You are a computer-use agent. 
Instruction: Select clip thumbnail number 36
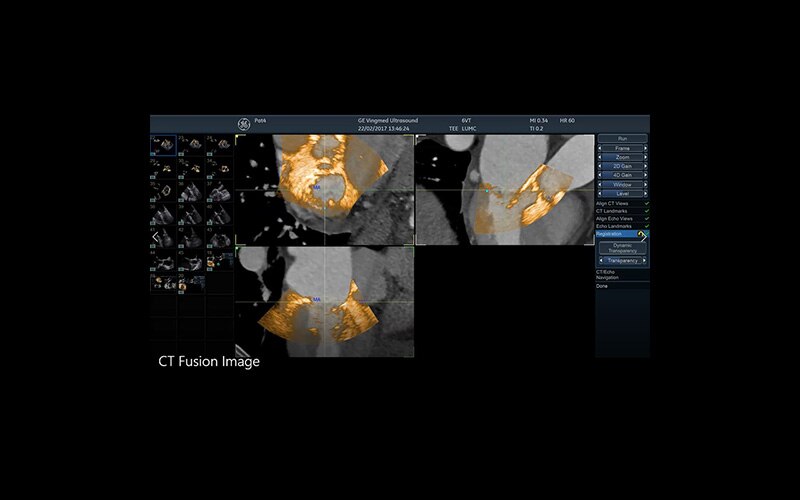191,191
